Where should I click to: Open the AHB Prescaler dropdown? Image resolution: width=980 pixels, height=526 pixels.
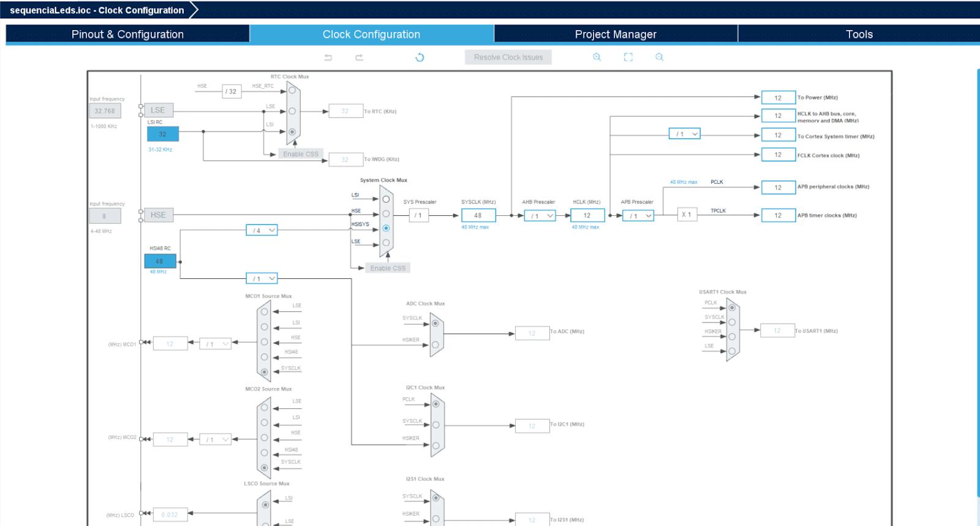pos(540,216)
